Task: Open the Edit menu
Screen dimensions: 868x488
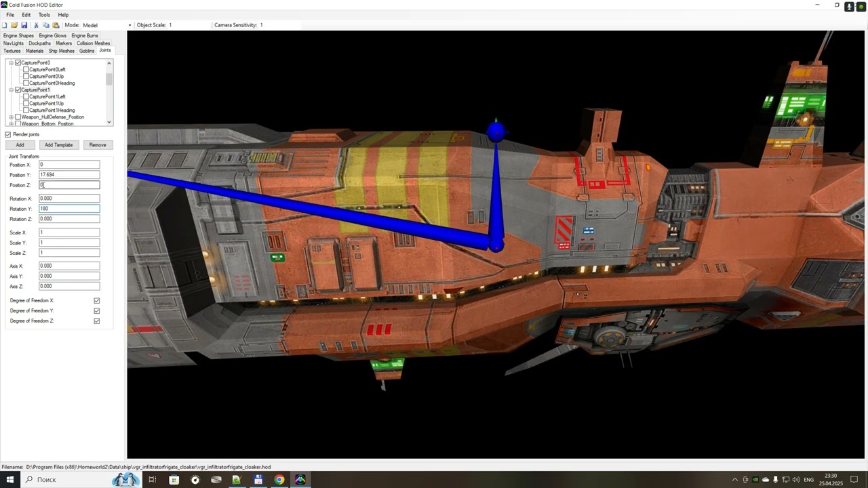Action: pos(26,15)
